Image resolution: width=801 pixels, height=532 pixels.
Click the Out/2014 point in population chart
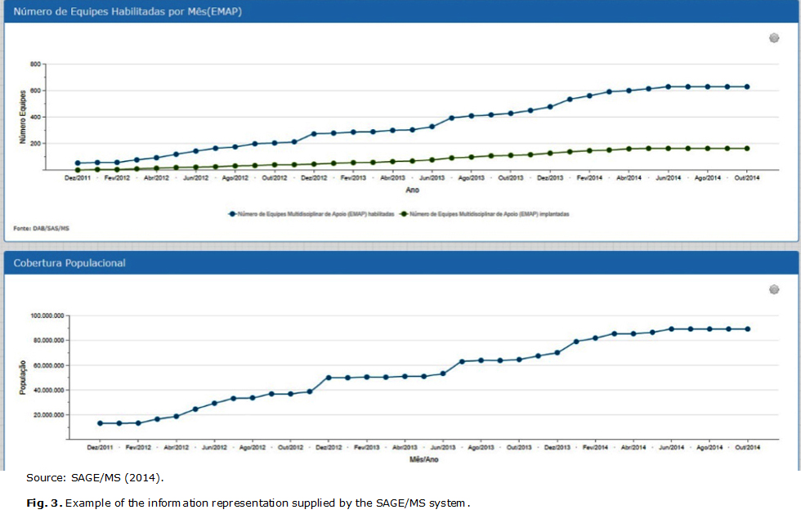pos(746,329)
